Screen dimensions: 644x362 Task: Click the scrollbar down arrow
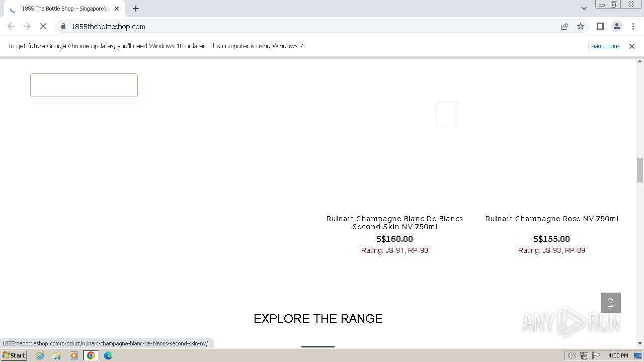640,343
